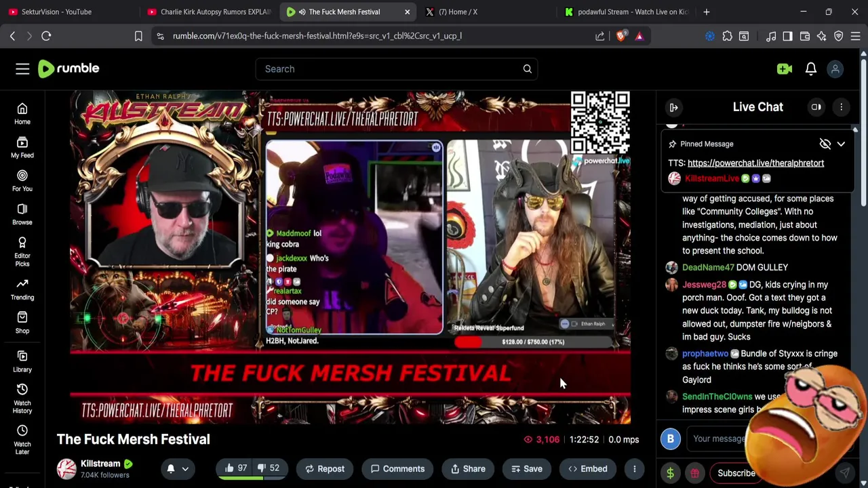Click the green Rant dollar icon
The height and width of the screenshot is (488, 868).
coord(671,473)
